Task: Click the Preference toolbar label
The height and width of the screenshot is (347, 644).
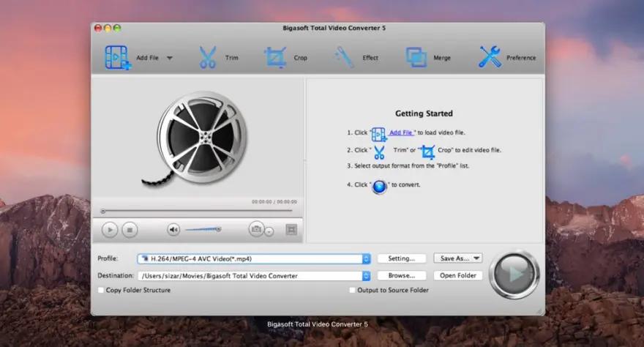Action: pos(521,58)
